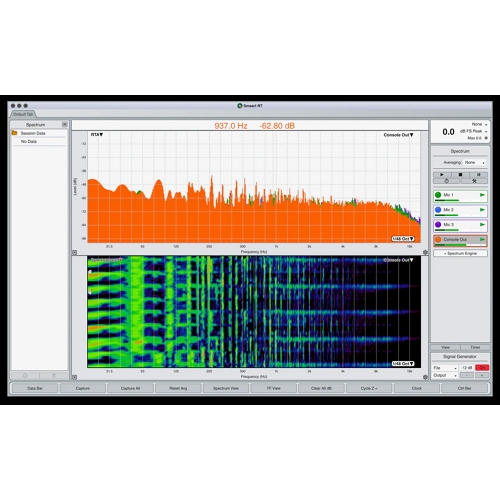Click the orange Console Out color dot
The width and height of the screenshot is (500, 500).
coord(438,239)
